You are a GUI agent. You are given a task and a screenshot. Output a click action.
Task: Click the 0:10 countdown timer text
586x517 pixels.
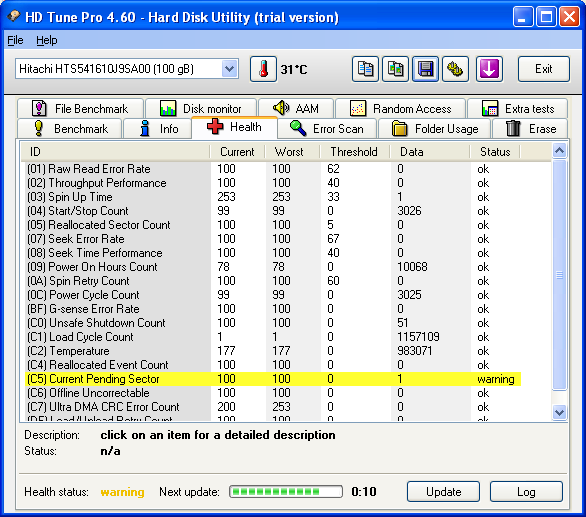[364, 492]
